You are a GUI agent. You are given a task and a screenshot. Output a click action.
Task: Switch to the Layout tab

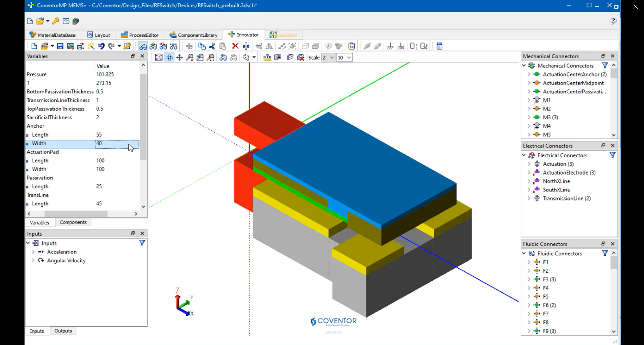click(x=99, y=35)
